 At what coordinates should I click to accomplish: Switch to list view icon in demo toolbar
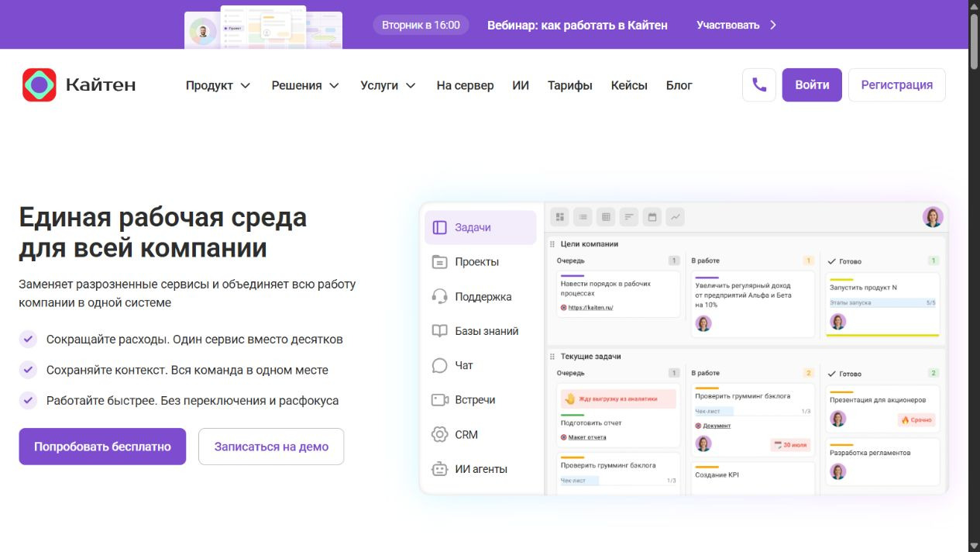point(583,217)
